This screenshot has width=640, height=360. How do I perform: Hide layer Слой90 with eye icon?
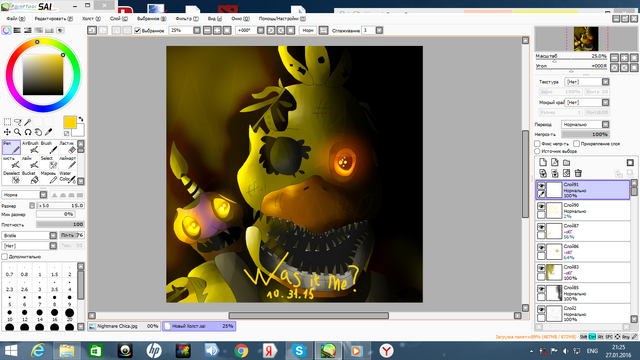pos(541,207)
